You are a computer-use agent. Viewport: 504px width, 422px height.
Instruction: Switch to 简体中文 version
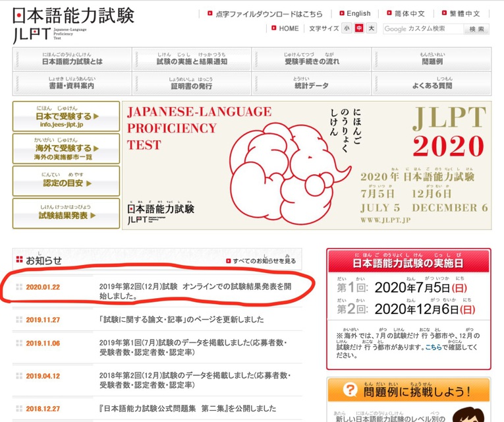click(410, 13)
